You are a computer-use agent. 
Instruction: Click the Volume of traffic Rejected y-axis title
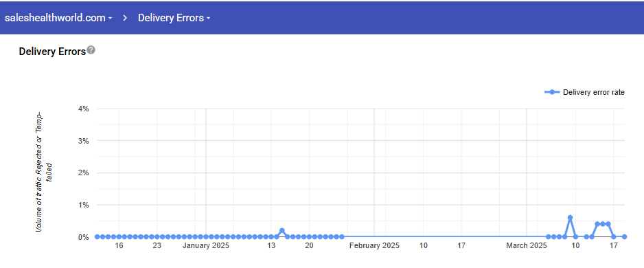click(x=44, y=172)
